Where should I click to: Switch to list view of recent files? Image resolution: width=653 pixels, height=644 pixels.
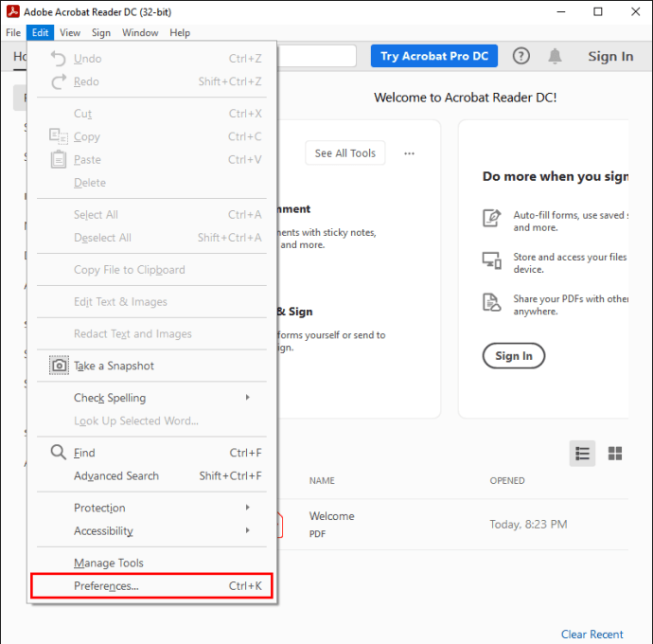click(582, 453)
